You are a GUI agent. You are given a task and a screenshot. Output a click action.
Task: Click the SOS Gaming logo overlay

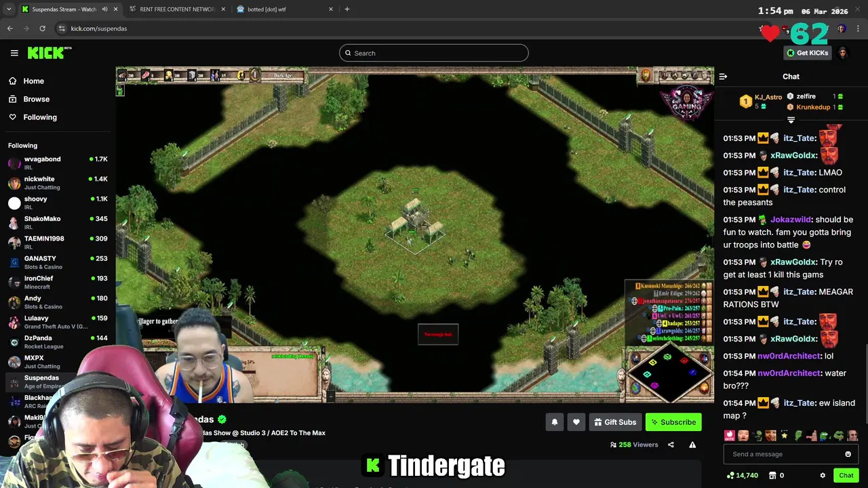pyautogui.click(x=686, y=102)
